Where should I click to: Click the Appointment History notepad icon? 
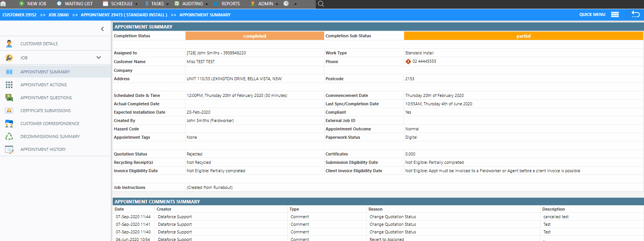(9, 149)
